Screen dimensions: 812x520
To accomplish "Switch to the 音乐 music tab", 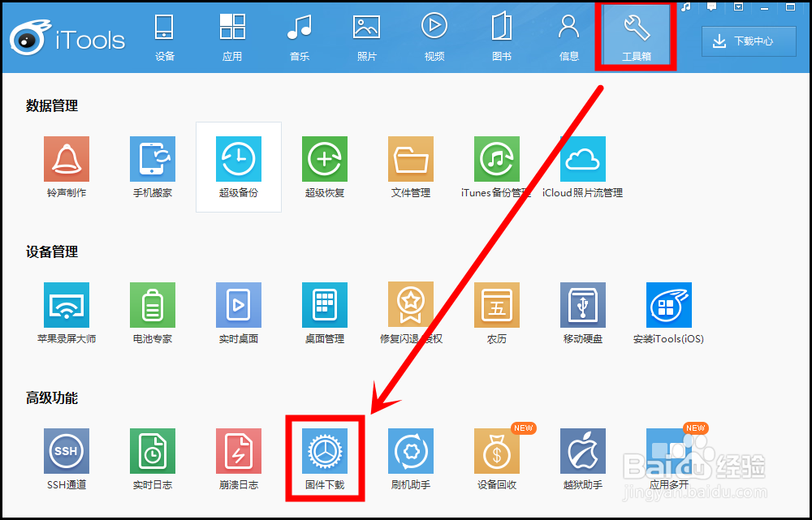I will tap(300, 37).
